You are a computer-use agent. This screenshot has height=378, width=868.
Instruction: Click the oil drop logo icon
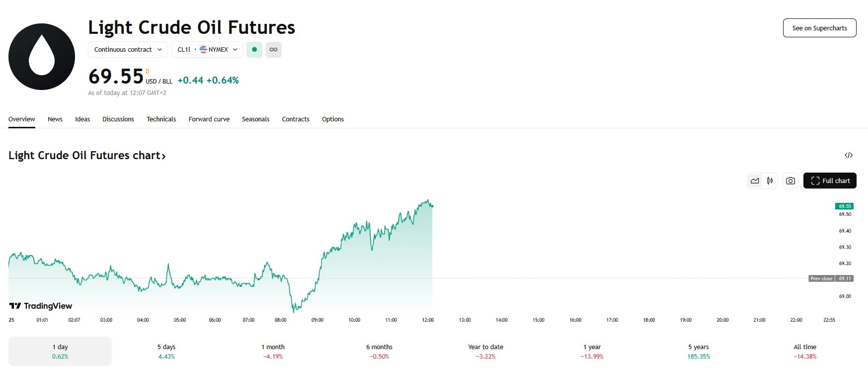pyautogui.click(x=42, y=57)
